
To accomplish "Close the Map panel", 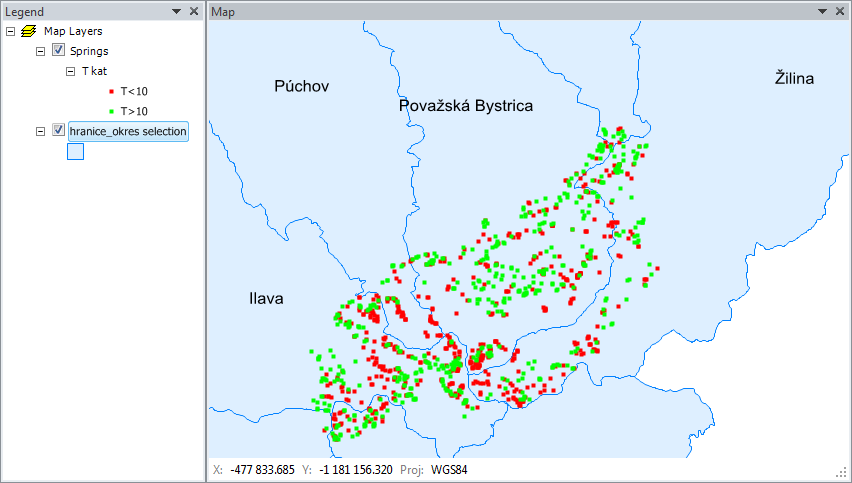I will (x=840, y=11).
